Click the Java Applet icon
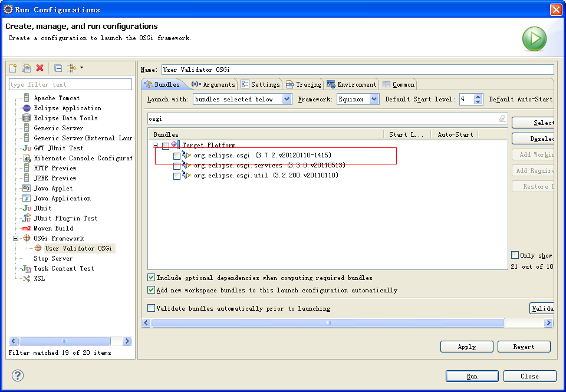The width and height of the screenshot is (566, 392). click(27, 188)
